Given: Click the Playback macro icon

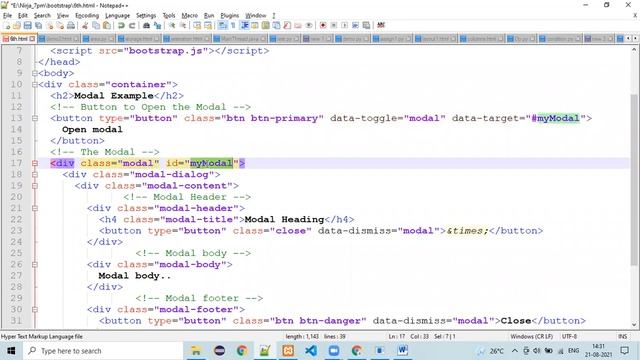Looking at the screenshot, I should click(x=344, y=25).
